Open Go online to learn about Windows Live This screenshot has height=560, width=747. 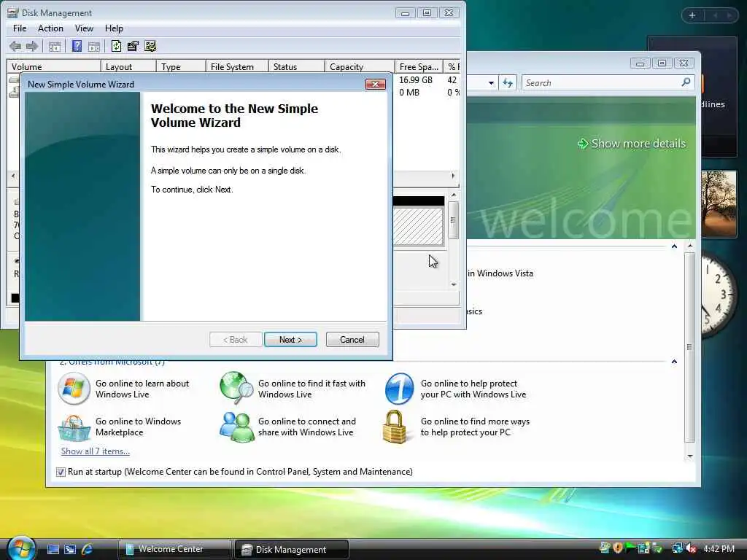point(124,389)
